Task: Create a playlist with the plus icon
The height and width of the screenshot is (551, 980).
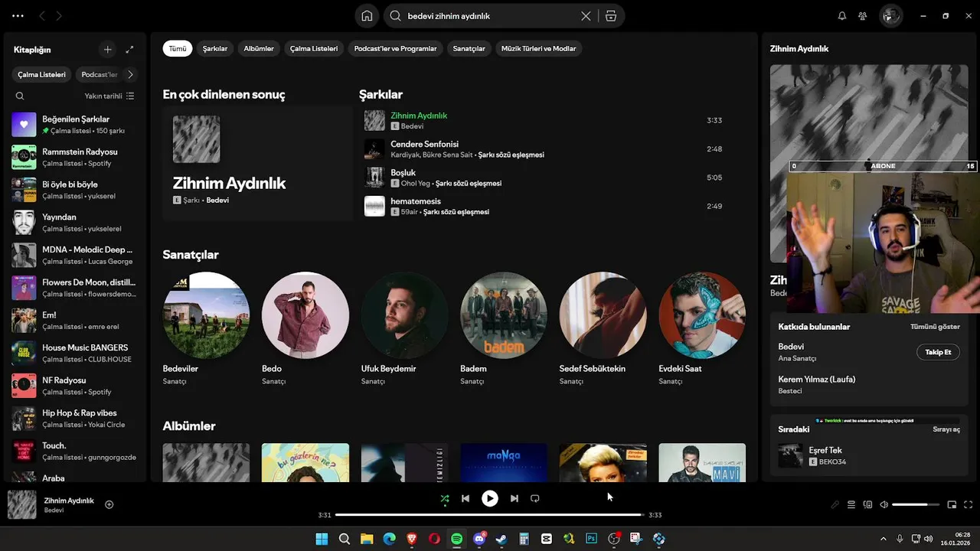Action: coord(108,50)
